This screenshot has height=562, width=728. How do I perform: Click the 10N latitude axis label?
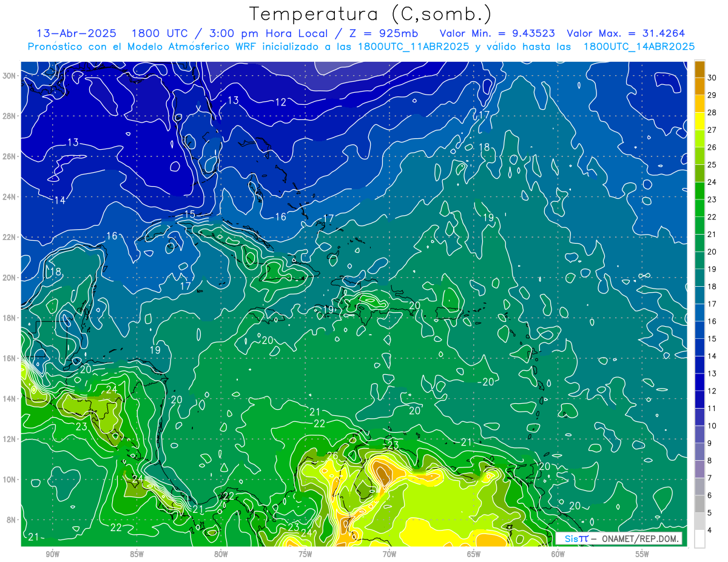(8, 480)
